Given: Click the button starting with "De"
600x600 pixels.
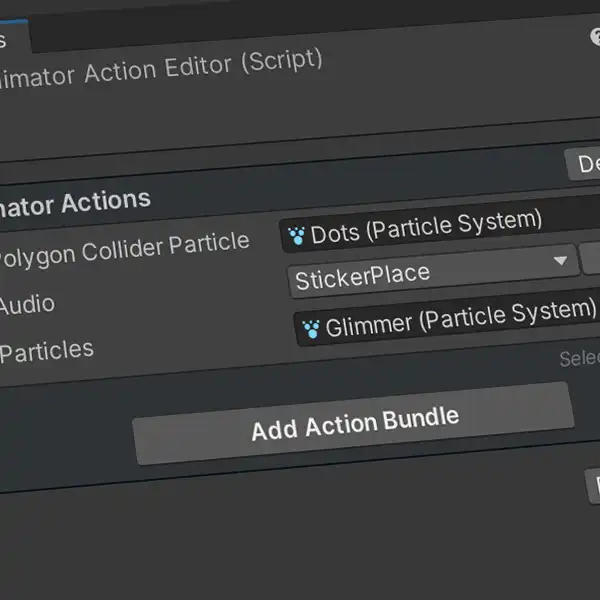Looking at the screenshot, I should pos(583,165).
